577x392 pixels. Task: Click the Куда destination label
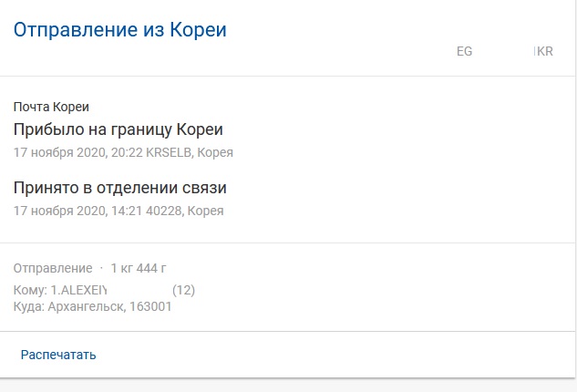click(x=29, y=306)
